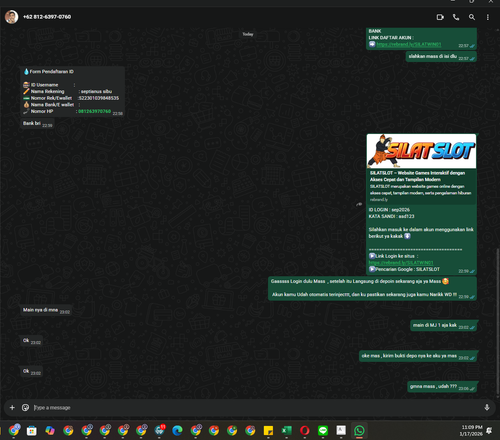Screen dimensions: 500x440
Task: Open LINE from the taskbar
Action: point(323,431)
